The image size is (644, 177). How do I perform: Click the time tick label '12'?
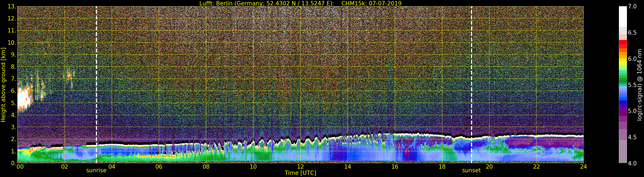[300, 167]
